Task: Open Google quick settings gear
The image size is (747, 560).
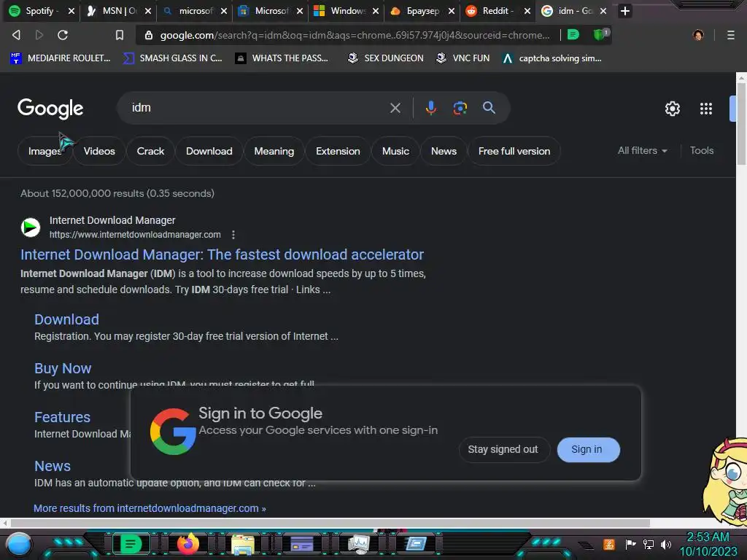Action: coord(672,109)
